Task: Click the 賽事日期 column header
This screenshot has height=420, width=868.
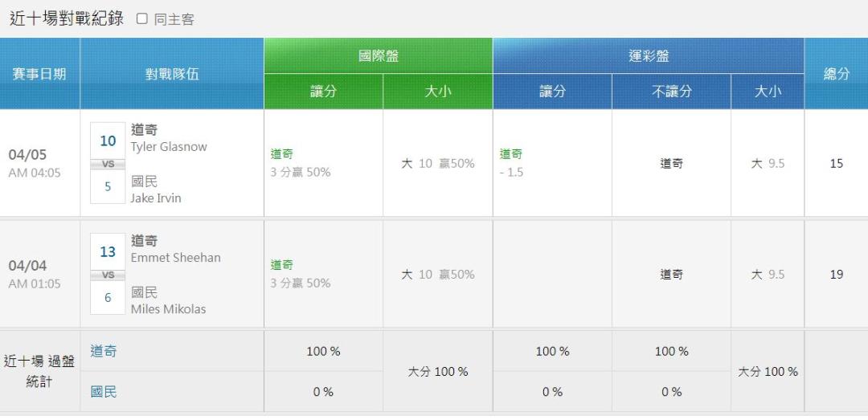Action: [x=39, y=74]
